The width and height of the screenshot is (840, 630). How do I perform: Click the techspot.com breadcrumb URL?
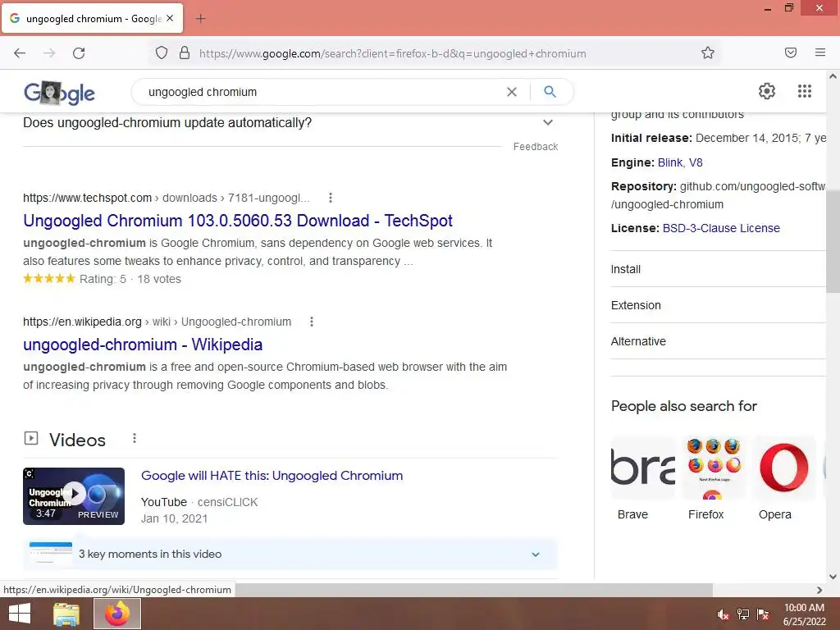[x=166, y=198]
